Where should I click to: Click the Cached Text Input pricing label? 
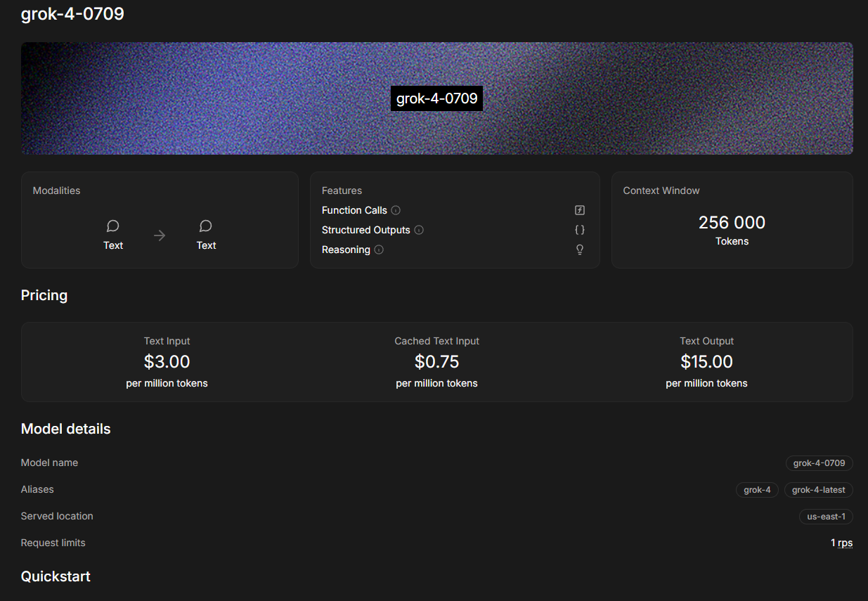(x=436, y=341)
